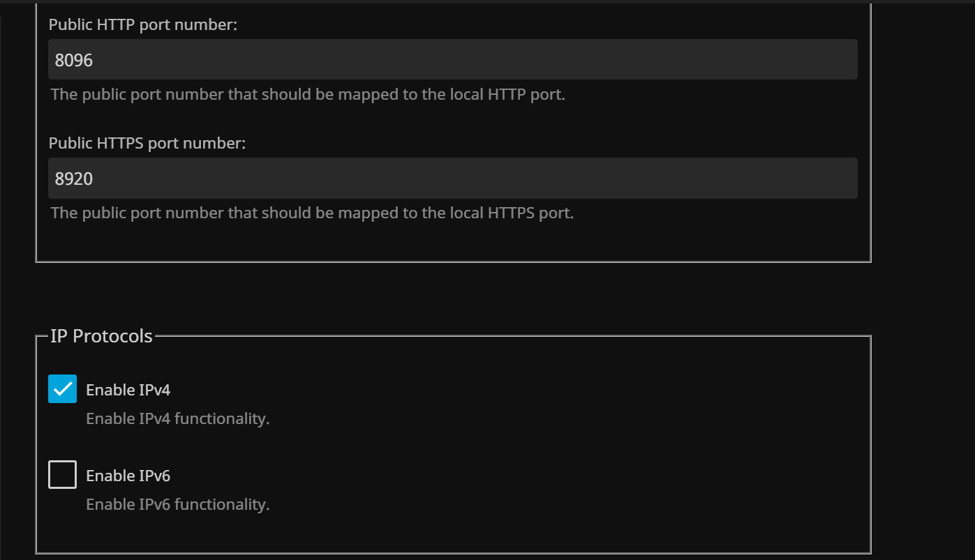Click the local HTTP port mapping help text
The image size is (975, 560).
point(308,94)
